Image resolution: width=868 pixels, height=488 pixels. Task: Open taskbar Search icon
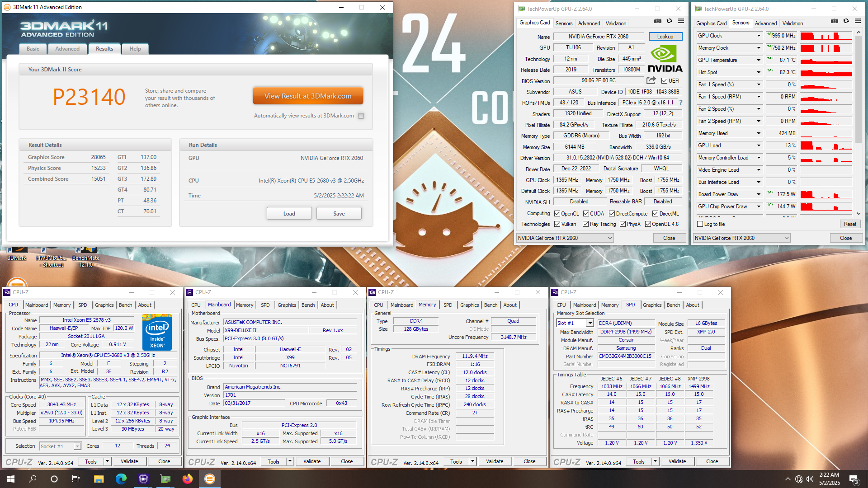33,479
